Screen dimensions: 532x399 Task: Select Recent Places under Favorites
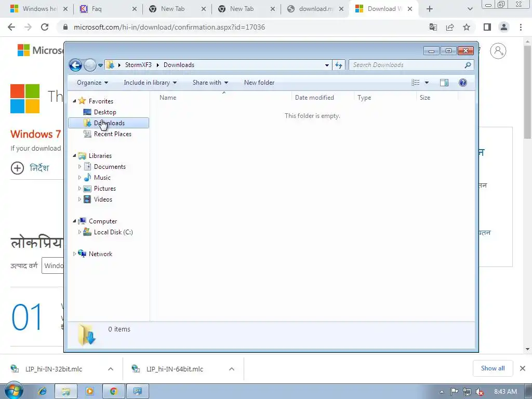pyautogui.click(x=112, y=134)
